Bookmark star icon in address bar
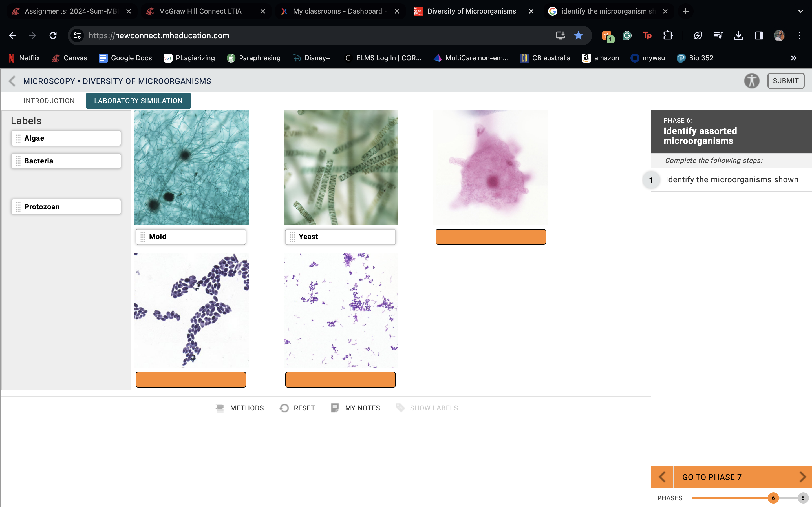Image resolution: width=812 pixels, height=507 pixels. 578,35
